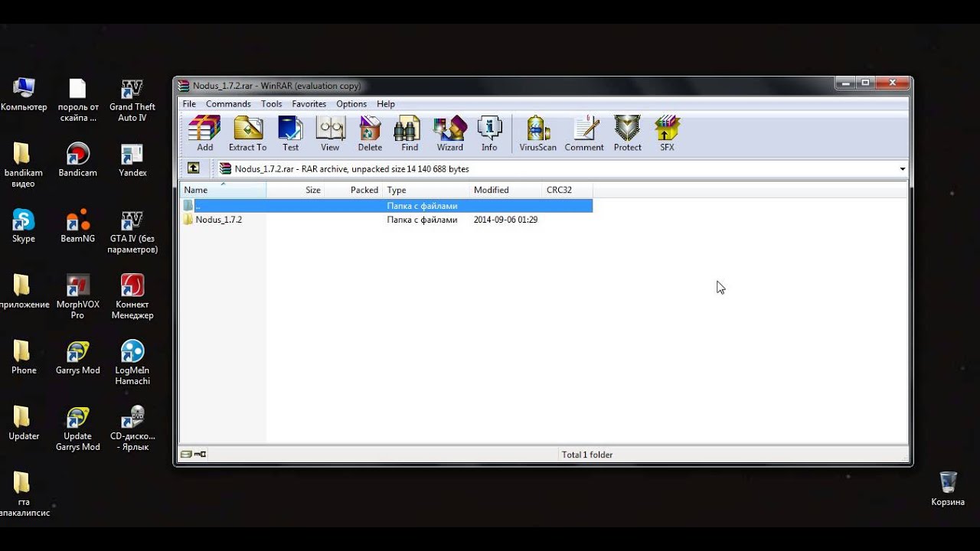
Task: Click 'Total 1 folder' in status bar
Action: point(587,455)
